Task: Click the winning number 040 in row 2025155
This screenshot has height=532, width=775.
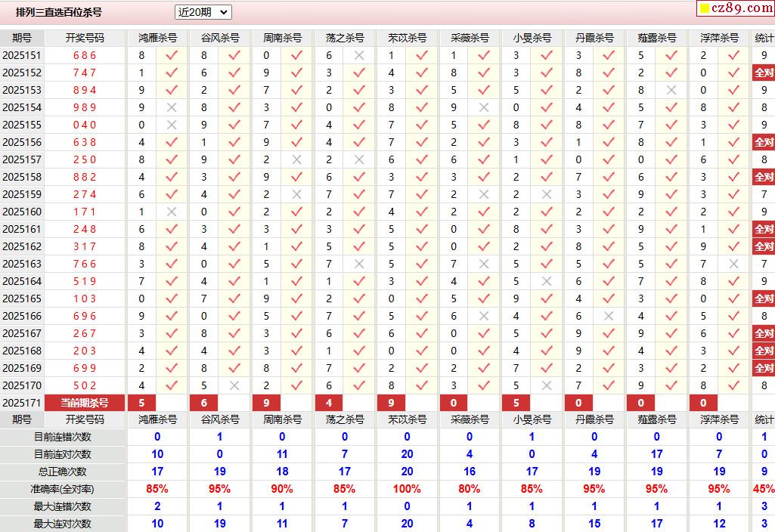Action: [x=85, y=125]
